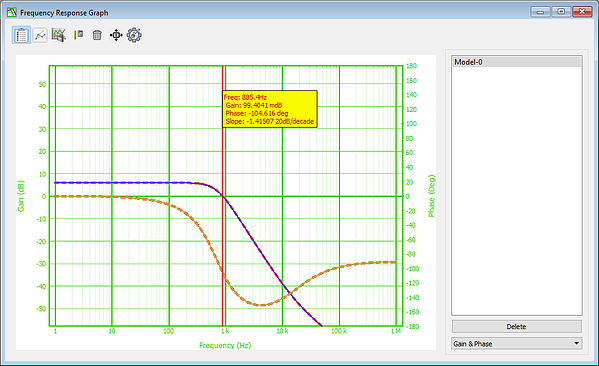Screen dimensions: 599x366
Task: Click the Phase (Deg) axis label
Action: (x=432, y=196)
